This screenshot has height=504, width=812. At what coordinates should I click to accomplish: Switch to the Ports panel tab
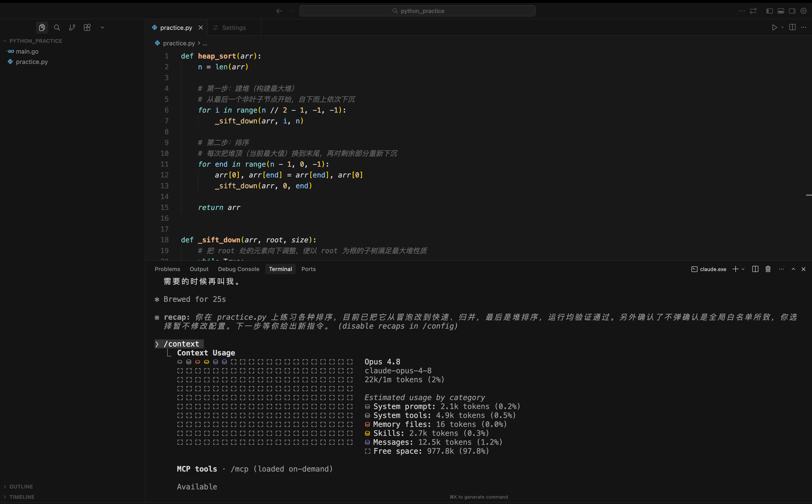point(308,269)
